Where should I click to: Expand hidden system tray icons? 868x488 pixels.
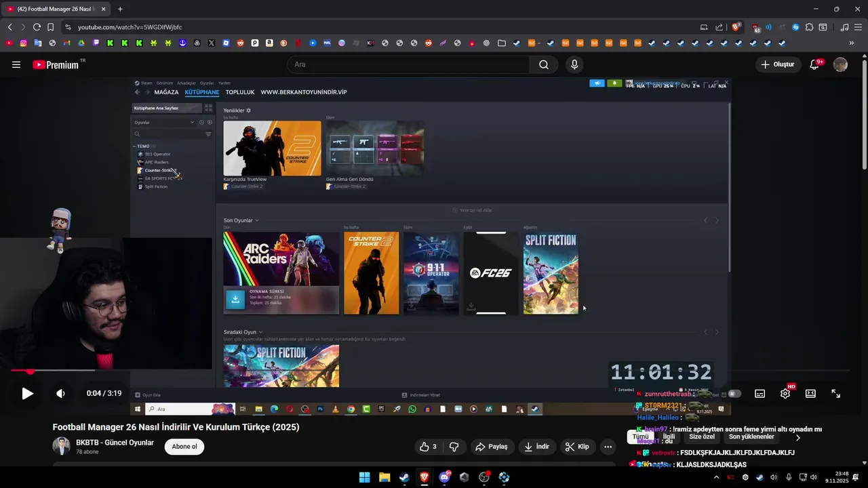pyautogui.click(x=717, y=477)
